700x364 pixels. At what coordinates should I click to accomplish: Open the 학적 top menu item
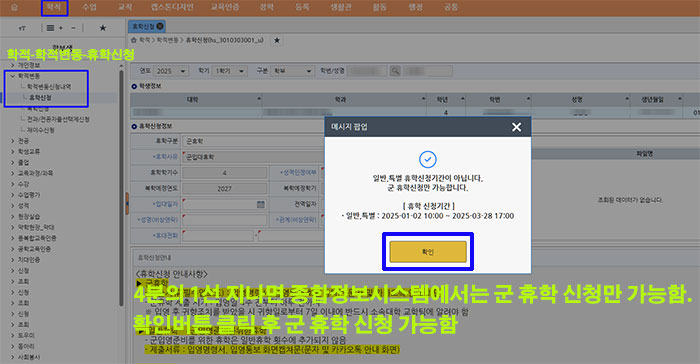[54, 7]
